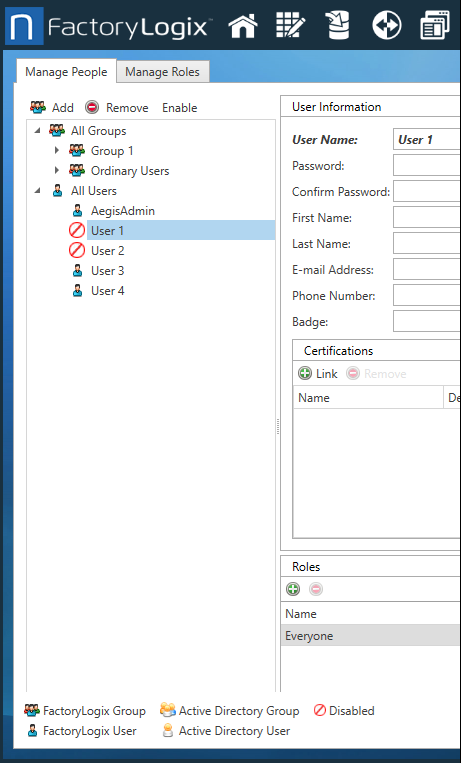This screenshot has width=462, height=763.
Task: Select All Users label in the tree
Action: pyautogui.click(x=93, y=191)
